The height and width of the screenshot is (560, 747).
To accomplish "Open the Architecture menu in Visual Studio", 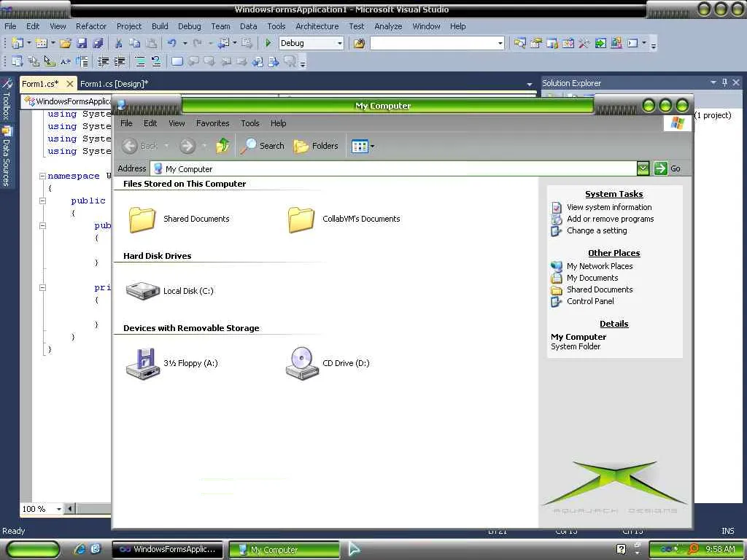I will point(317,26).
